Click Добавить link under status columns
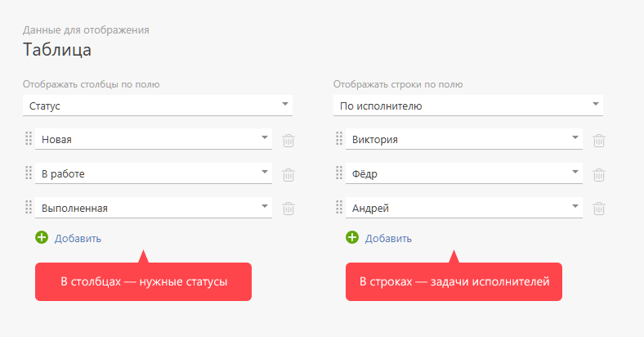The height and width of the screenshot is (337, 644). pyautogui.click(x=78, y=238)
